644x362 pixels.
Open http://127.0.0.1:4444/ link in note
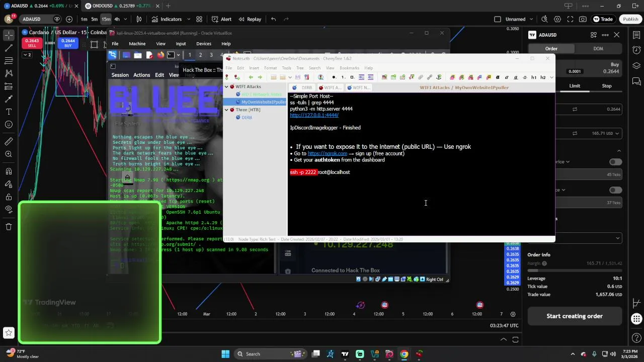coord(314,115)
